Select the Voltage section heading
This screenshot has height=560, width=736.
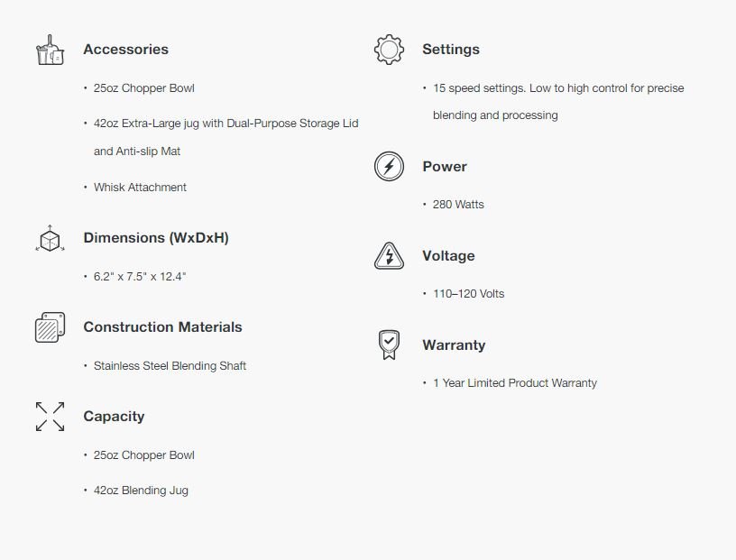click(447, 256)
